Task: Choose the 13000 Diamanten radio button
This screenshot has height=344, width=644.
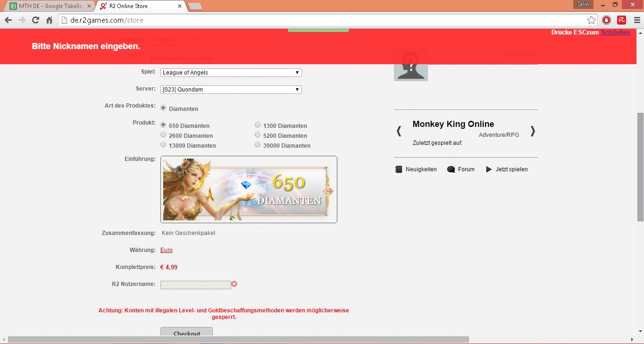Action: pyautogui.click(x=164, y=145)
